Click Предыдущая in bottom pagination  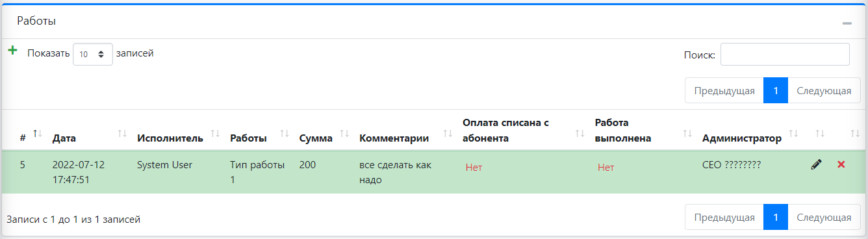click(724, 217)
